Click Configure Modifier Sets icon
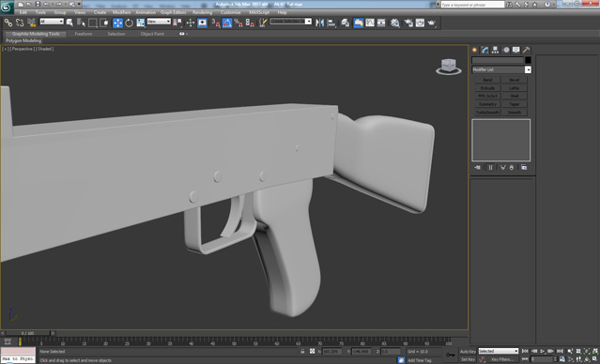Image resolution: width=600 pixels, height=364 pixels. click(524, 168)
